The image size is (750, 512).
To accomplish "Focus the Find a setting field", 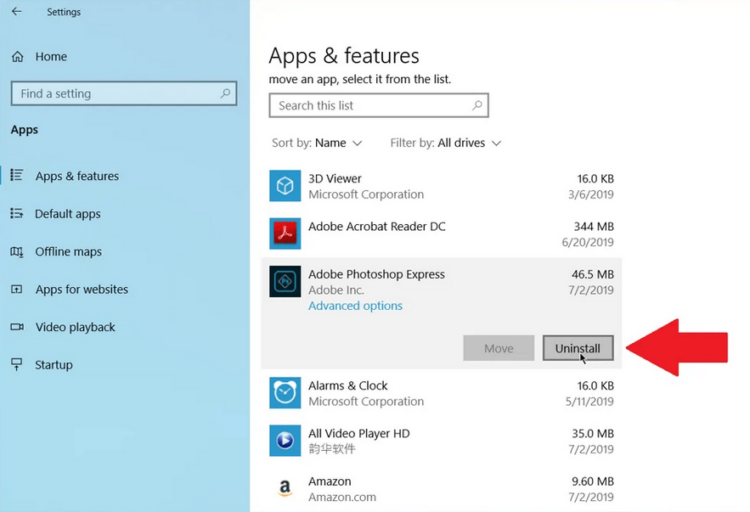I will point(124,93).
